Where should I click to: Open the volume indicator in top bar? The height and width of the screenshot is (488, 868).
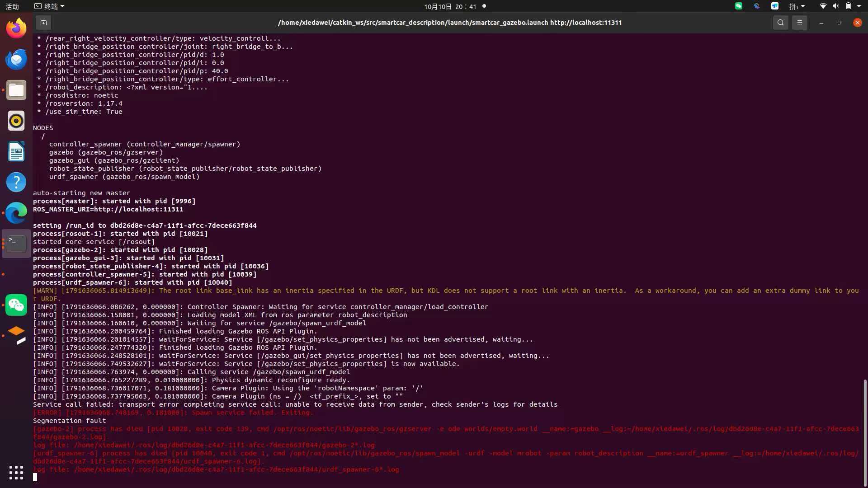tap(835, 6)
